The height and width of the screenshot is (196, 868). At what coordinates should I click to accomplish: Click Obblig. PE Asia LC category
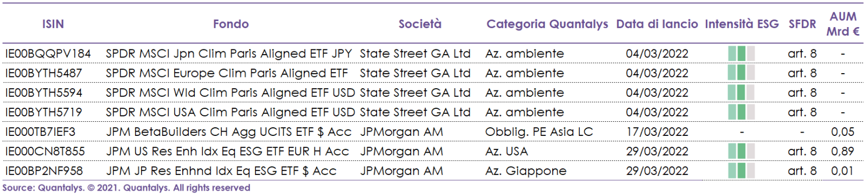click(x=539, y=132)
